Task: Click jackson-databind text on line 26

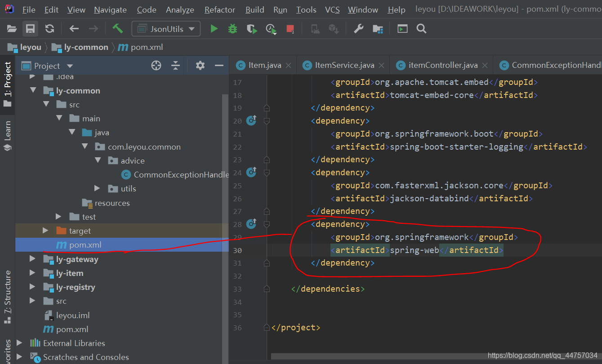Action: 429,198
